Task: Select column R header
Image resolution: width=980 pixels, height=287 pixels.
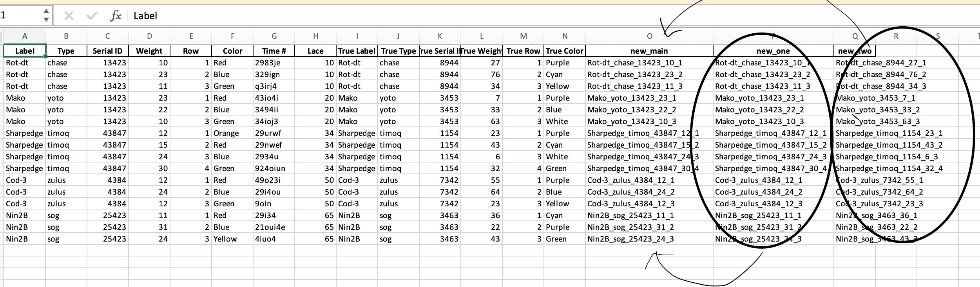Action: 896,36
